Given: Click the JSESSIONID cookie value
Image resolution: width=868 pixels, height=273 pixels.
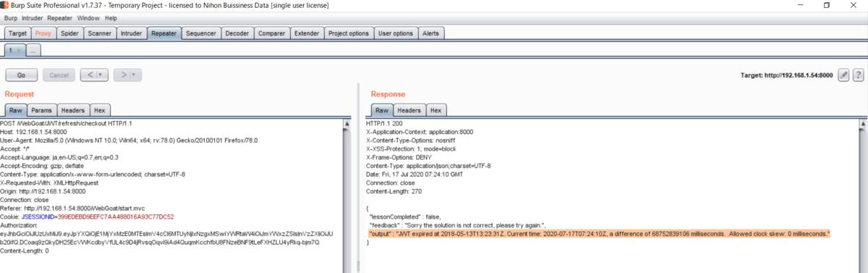Looking at the screenshot, I should 116,217.
